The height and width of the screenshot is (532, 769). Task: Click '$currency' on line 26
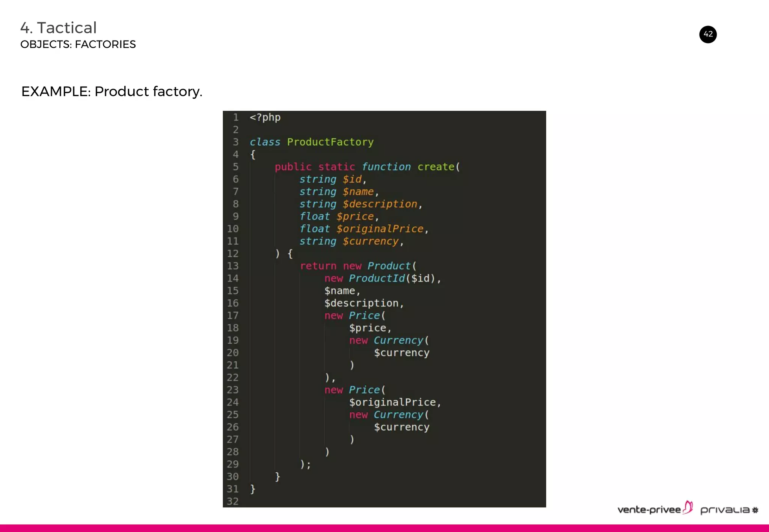tap(402, 427)
